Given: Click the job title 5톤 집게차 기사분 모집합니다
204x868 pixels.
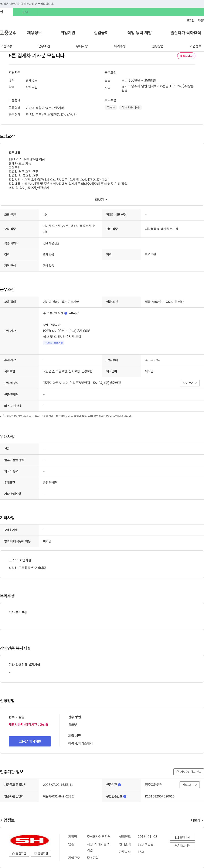Looking at the screenshot, I should pos(37,56).
